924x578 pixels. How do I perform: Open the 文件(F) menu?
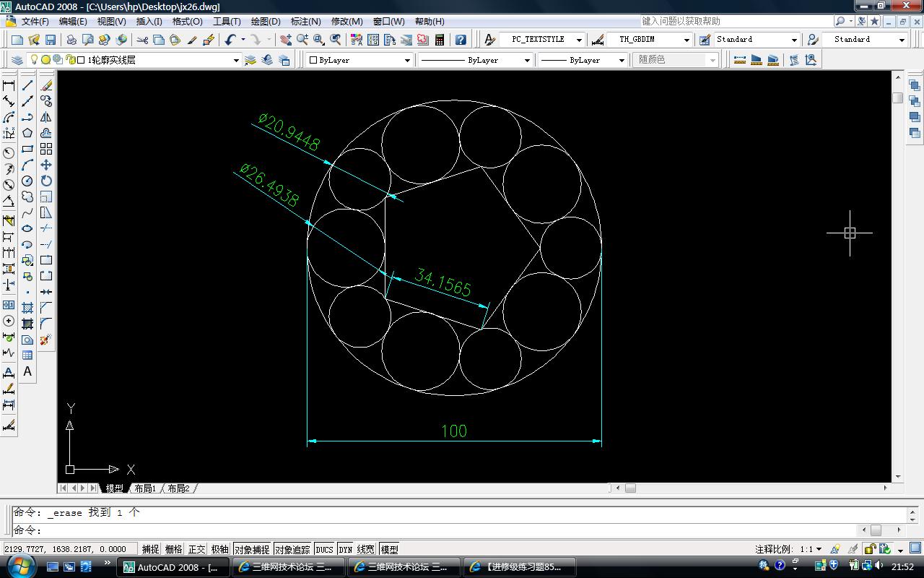coord(35,21)
